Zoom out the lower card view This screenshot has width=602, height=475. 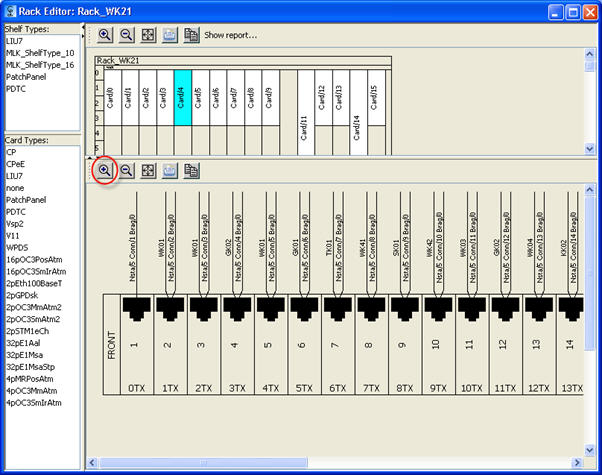point(127,170)
